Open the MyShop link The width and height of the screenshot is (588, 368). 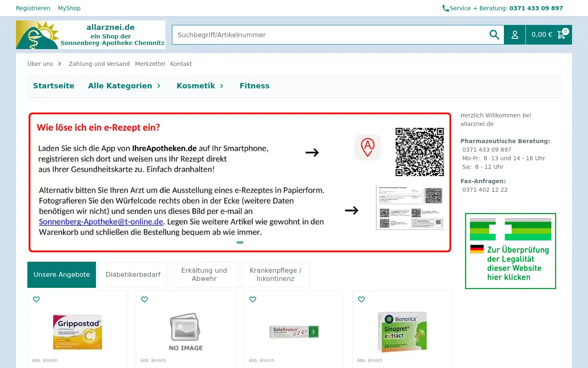(69, 8)
